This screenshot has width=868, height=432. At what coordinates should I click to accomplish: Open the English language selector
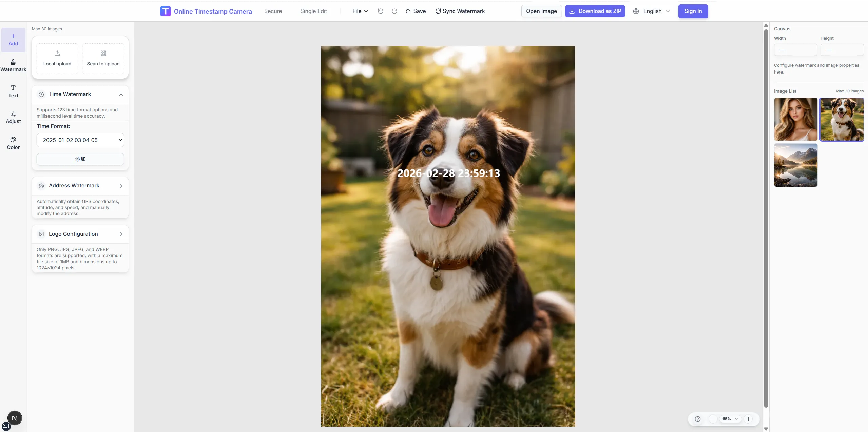tap(651, 11)
